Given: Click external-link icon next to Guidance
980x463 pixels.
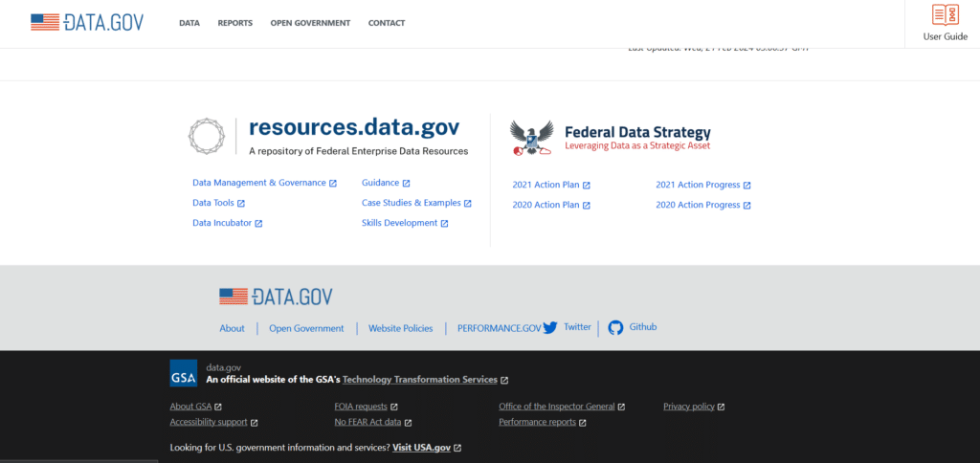Looking at the screenshot, I should [x=406, y=184].
